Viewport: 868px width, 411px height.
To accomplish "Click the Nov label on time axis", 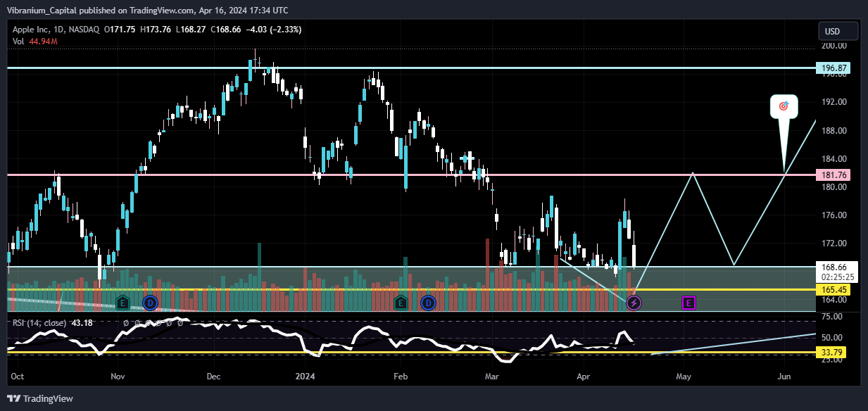I will (118, 377).
